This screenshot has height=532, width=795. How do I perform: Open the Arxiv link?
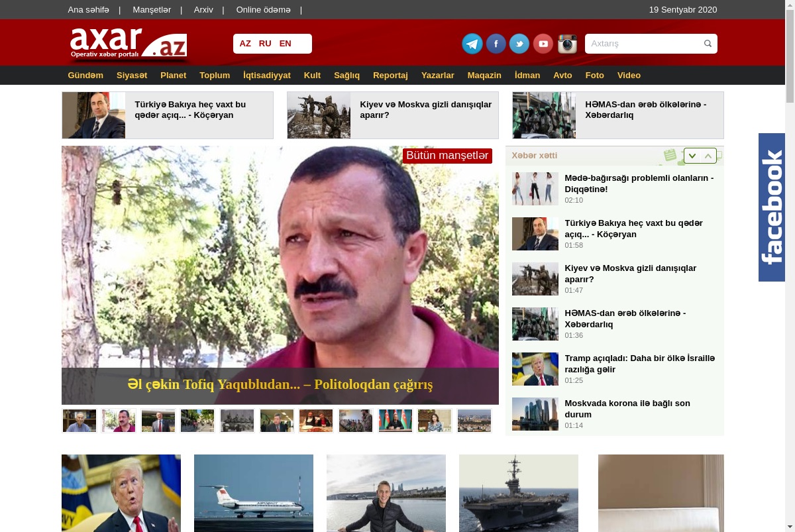(x=203, y=10)
